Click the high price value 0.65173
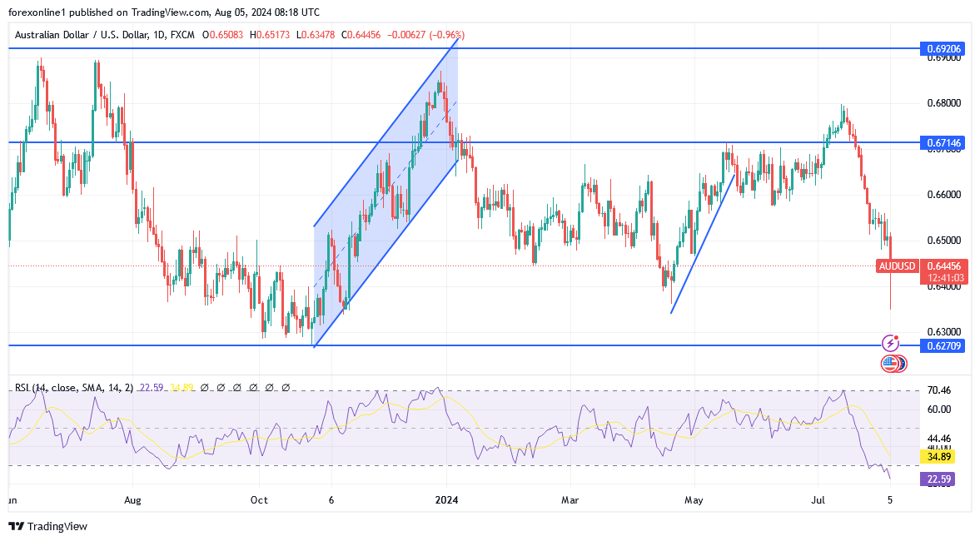 [x=273, y=35]
